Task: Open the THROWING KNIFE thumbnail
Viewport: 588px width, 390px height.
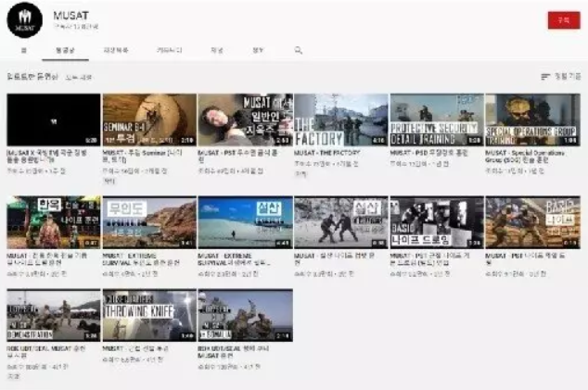Action: [x=149, y=315]
